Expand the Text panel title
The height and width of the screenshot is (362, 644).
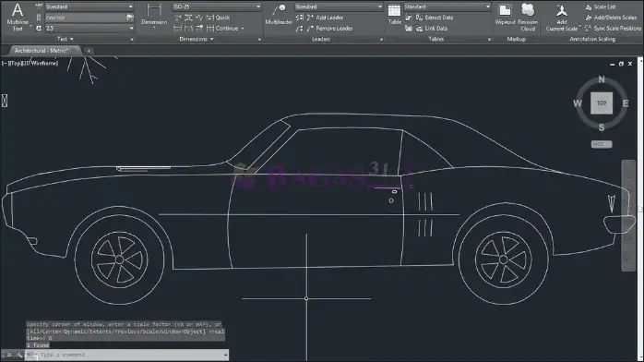65,39
